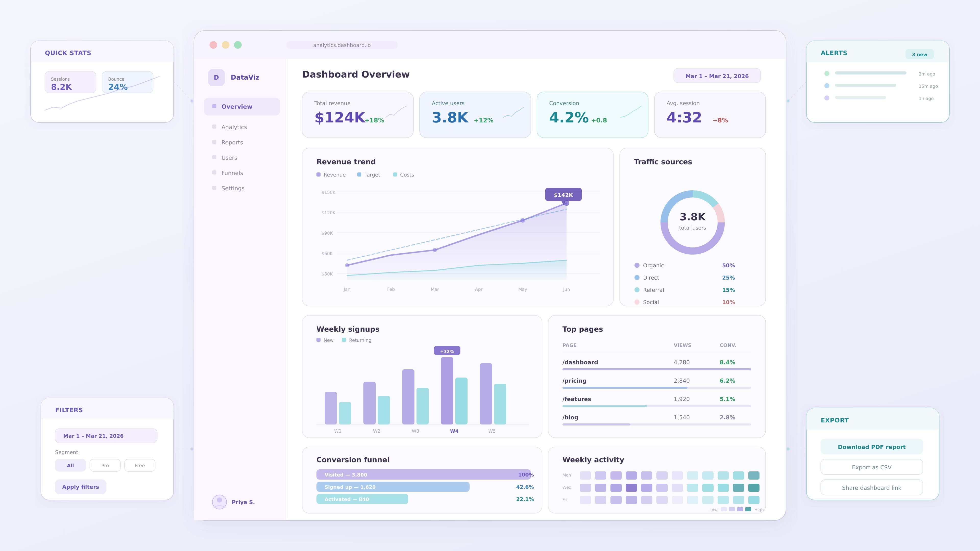The image size is (980, 551).
Task: Click the traffic sources donut chart
Action: [692, 222]
